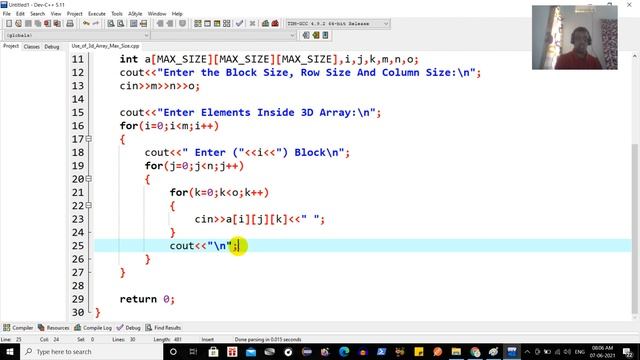Image resolution: width=640 pixels, height=360 pixels.
Task: Select Use_of_3d_Array_Max_Size.cpp editor tab
Action: point(105,46)
